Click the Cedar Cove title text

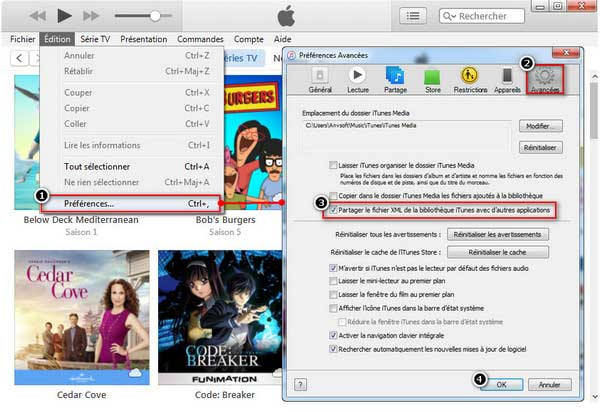82,395
